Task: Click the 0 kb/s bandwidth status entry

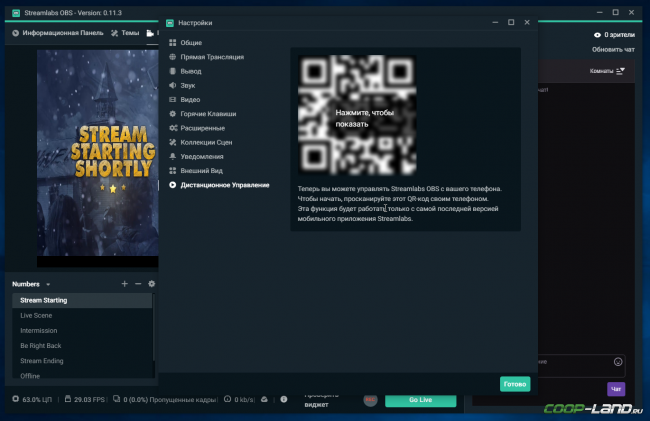Action: point(239,399)
